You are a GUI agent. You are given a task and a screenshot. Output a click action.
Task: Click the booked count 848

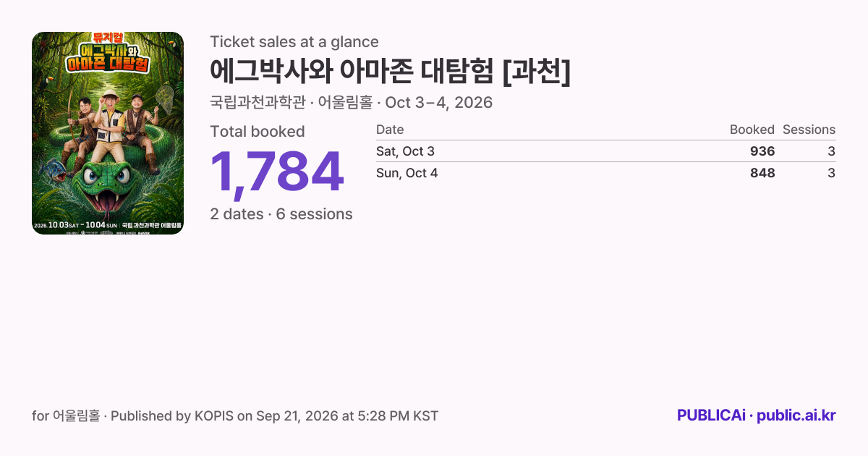[762, 173]
